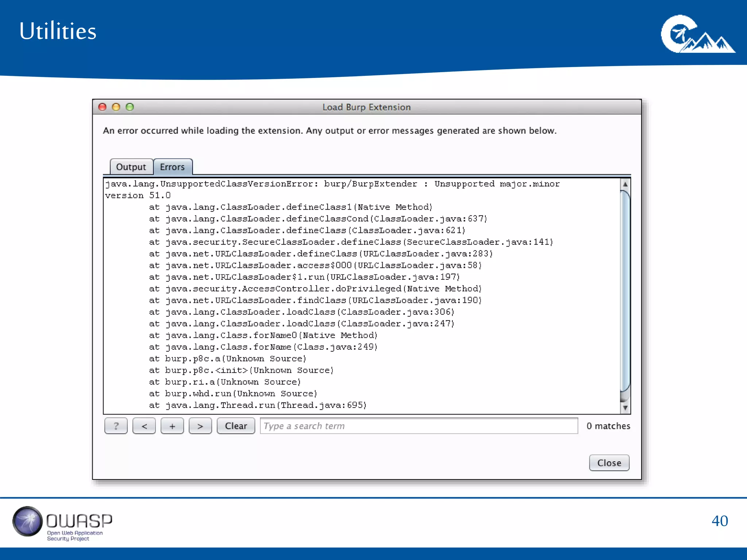Switch to the Output tab
The image size is (747, 560).
click(131, 167)
